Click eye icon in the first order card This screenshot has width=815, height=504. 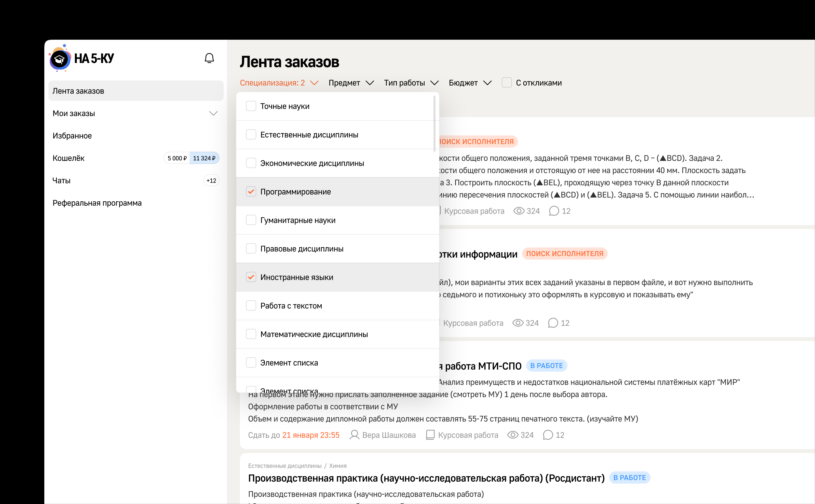[x=519, y=211]
